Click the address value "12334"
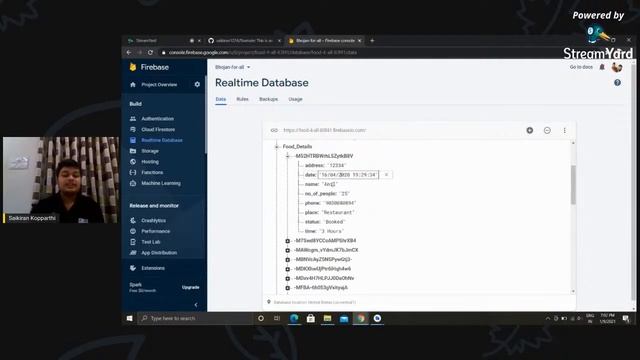 [x=337, y=165]
